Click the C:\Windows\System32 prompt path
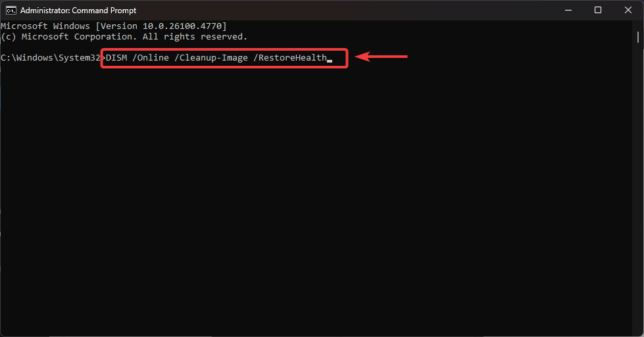The width and height of the screenshot is (644, 337). [x=50, y=58]
